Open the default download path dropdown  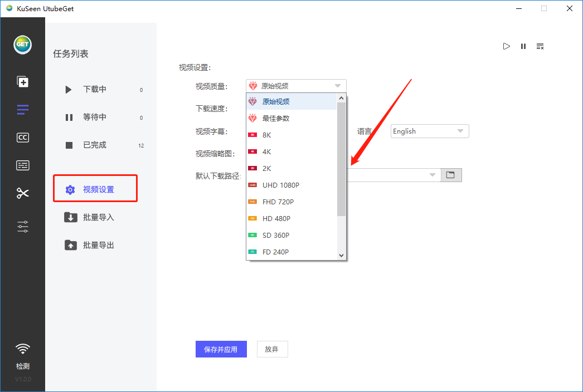pyautogui.click(x=433, y=175)
